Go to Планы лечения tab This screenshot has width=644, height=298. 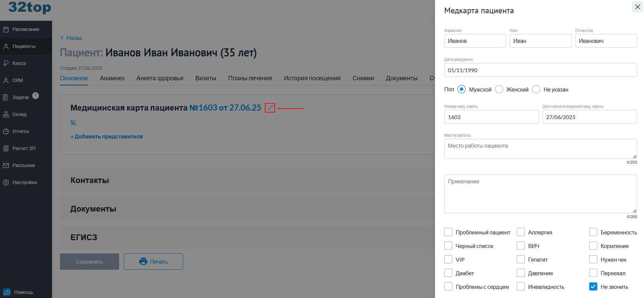pyautogui.click(x=250, y=78)
